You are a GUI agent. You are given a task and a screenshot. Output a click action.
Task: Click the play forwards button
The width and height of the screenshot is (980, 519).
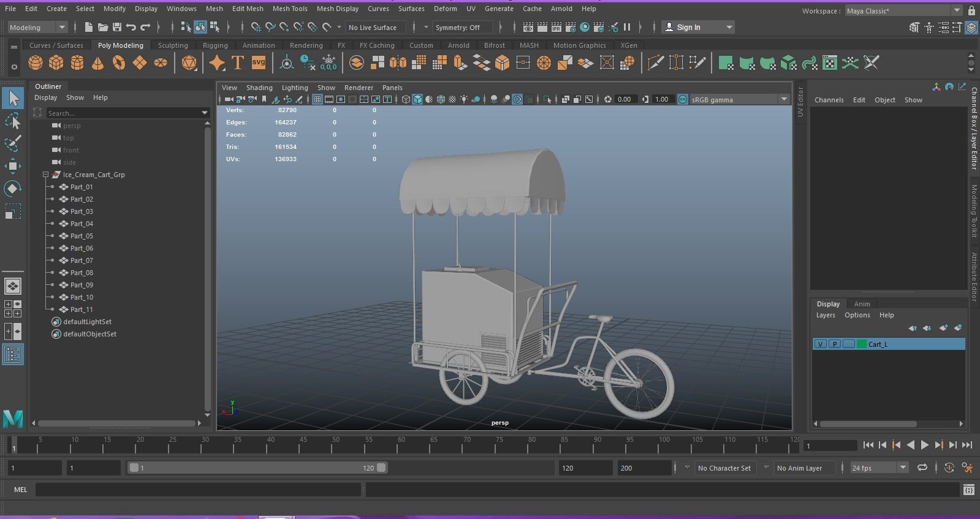(925, 445)
